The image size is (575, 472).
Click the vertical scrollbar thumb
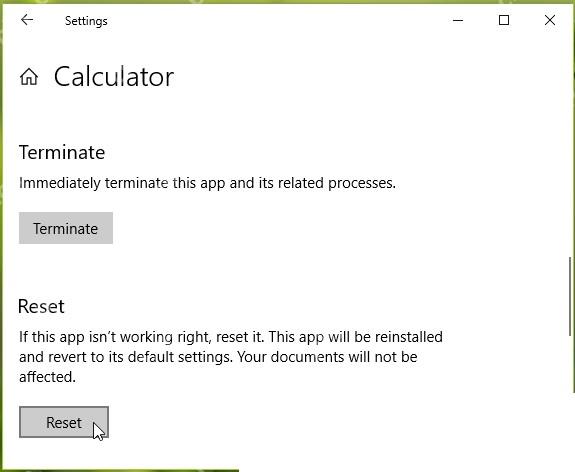tap(570, 296)
